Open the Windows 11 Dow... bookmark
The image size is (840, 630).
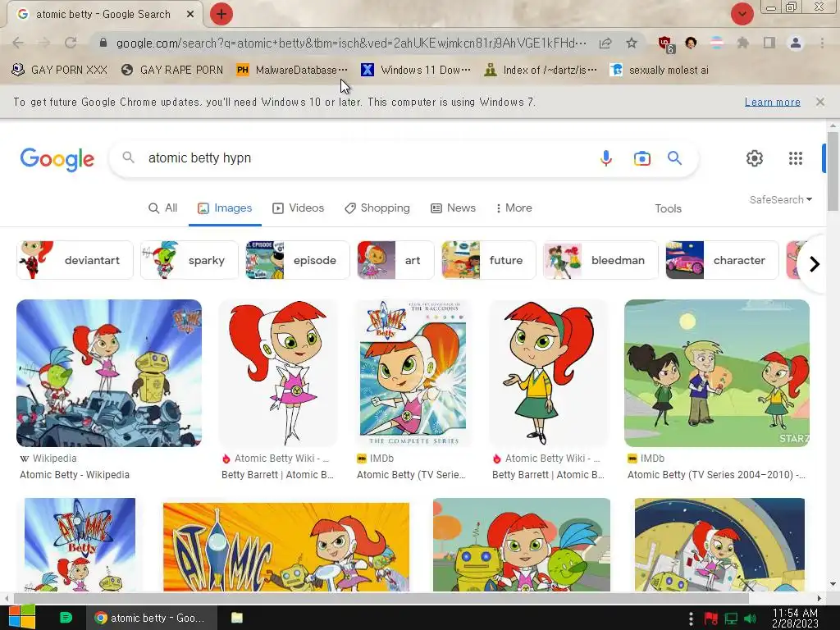click(x=416, y=71)
